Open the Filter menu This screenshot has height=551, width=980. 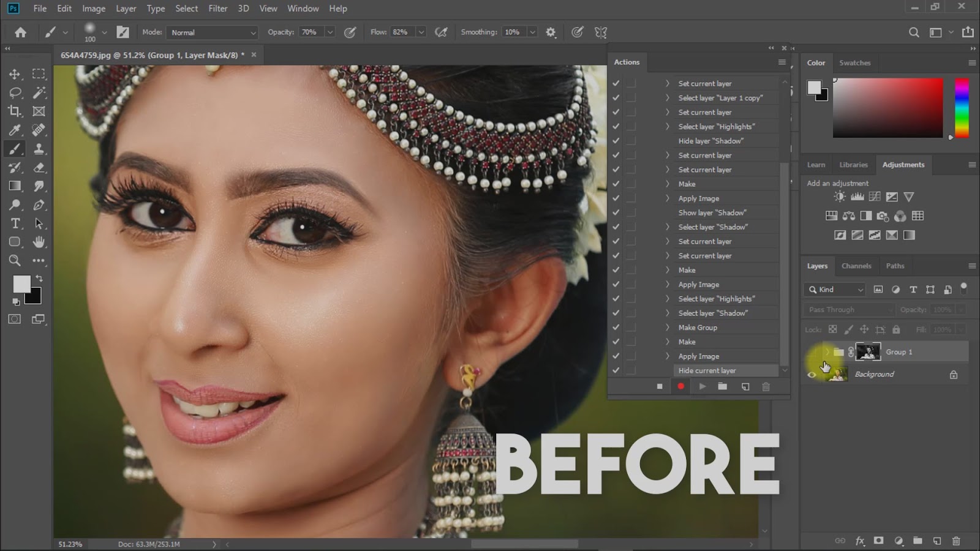(217, 9)
